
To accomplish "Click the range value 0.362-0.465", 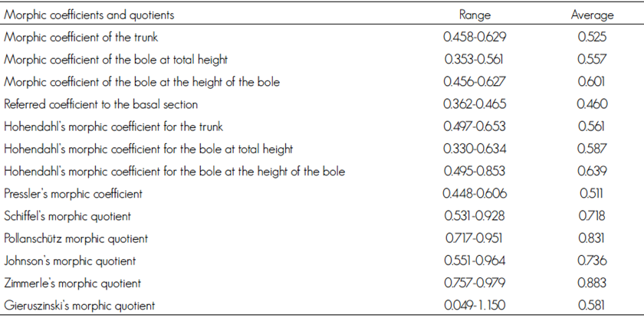I will pyautogui.click(x=475, y=104).
